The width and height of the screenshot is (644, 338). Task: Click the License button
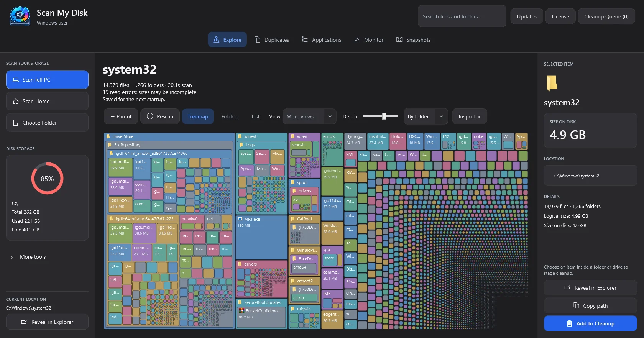click(560, 16)
